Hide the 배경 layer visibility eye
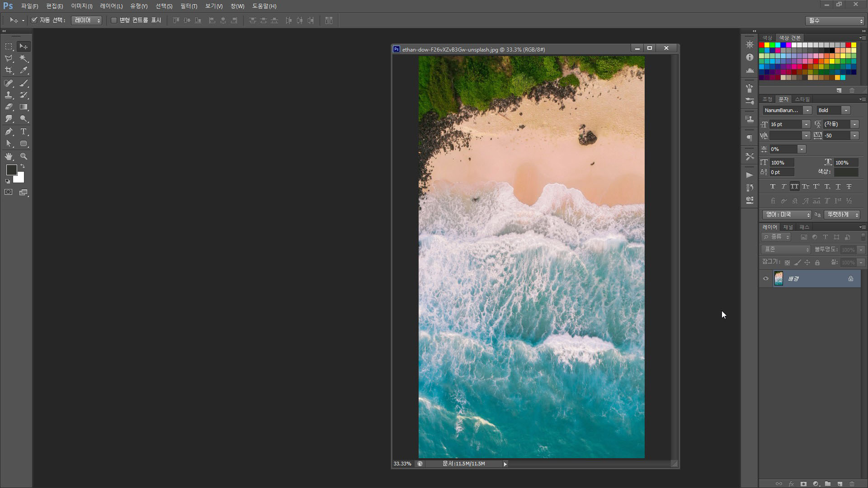The width and height of the screenshot is (868, 488). 766,279
